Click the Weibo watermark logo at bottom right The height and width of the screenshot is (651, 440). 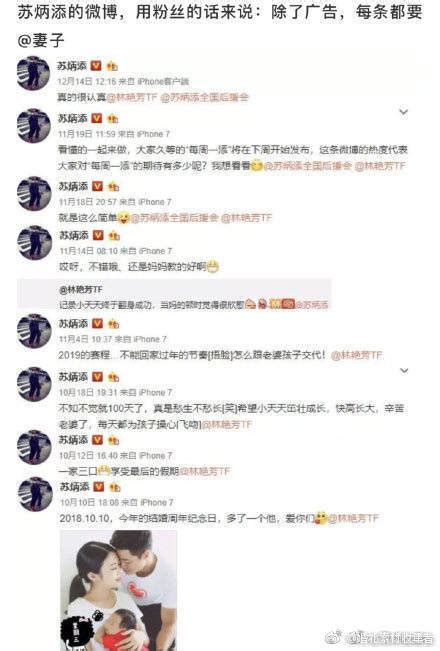coord(335,637)
